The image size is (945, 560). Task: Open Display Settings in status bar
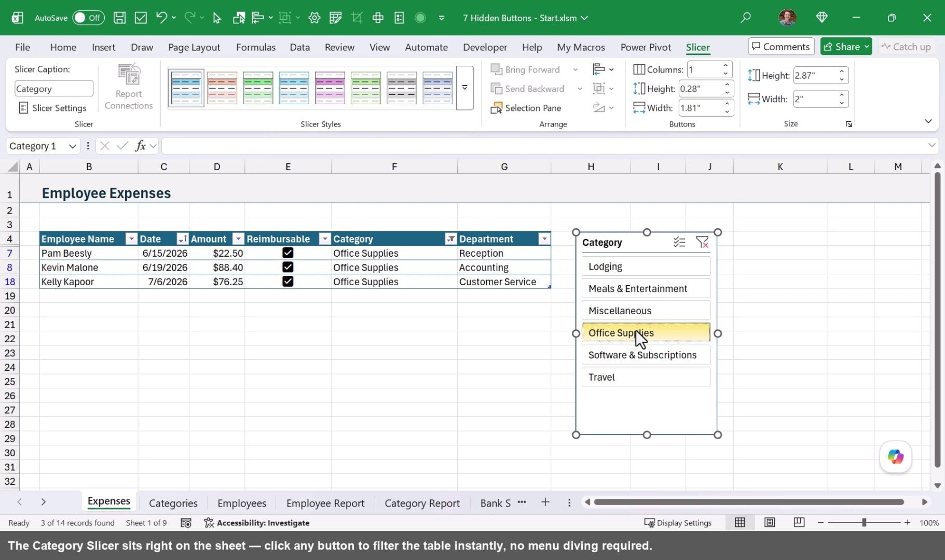(x=678, y=523)
